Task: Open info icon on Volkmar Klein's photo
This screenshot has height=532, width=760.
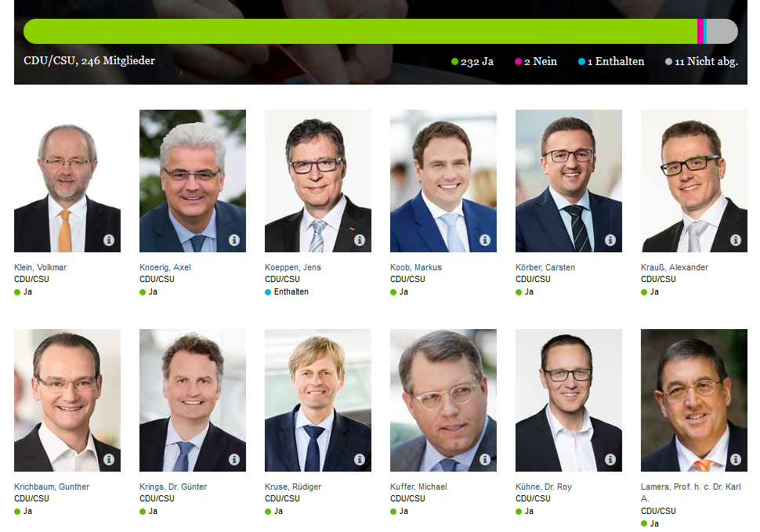Action: pyautogui.click(x=109, y=240)
